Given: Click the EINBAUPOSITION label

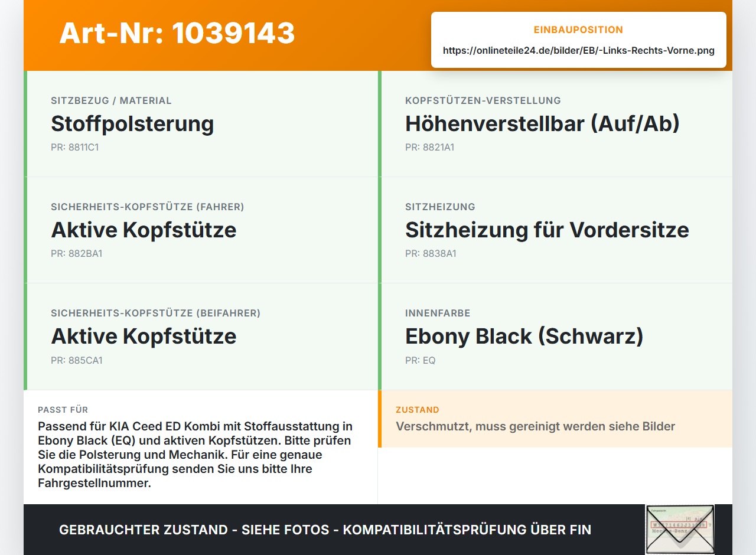Looking at the screenshot, I should (x=579, y=30).
